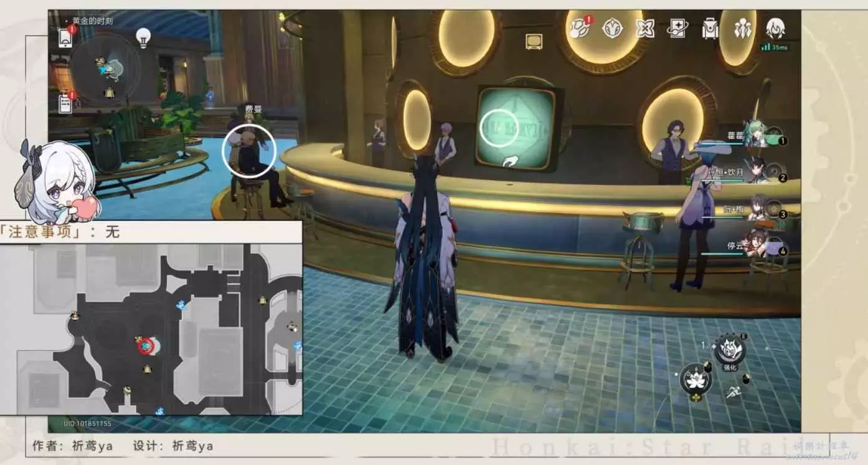Screen dimensions: 868x465
Task: Open the diamond-shaped guide emblem icon
Action: coord(613,28)
